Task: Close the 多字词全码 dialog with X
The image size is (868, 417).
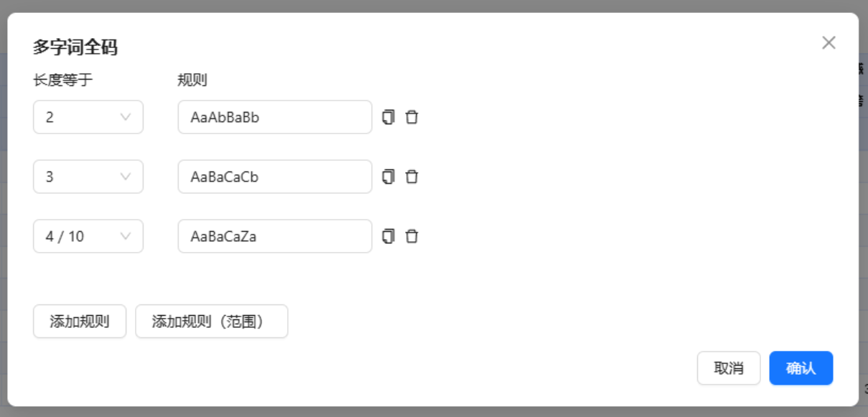Action: tap(829, 43)
